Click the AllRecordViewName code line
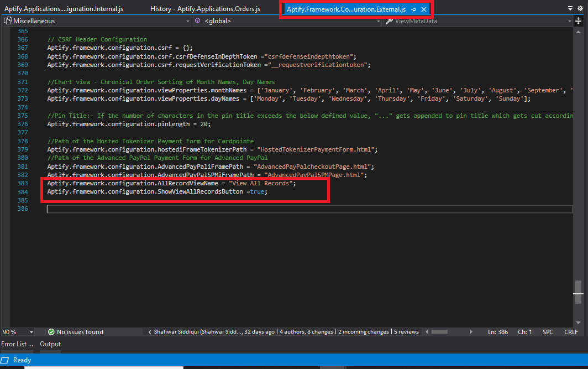The image size is (588, 369). click(171, 183)
